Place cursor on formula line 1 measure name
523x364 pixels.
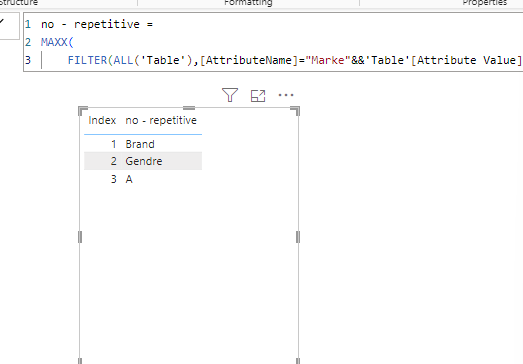click(x=90, y=24)
